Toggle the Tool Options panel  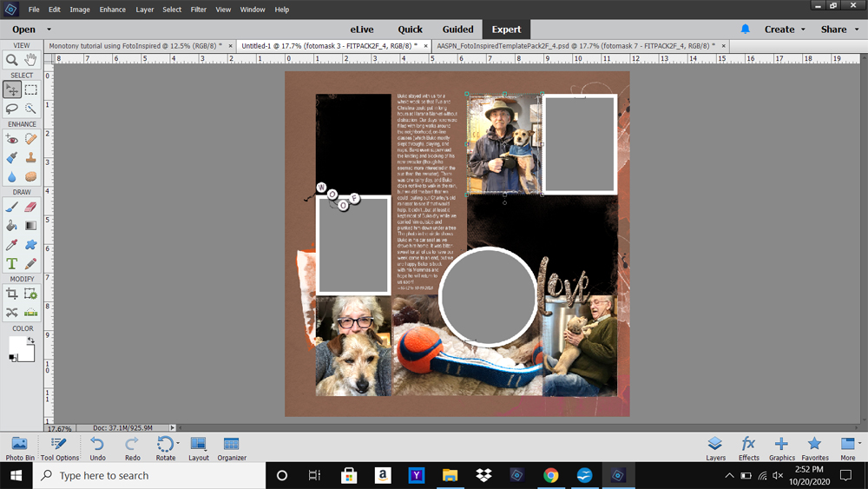point(59,448)
